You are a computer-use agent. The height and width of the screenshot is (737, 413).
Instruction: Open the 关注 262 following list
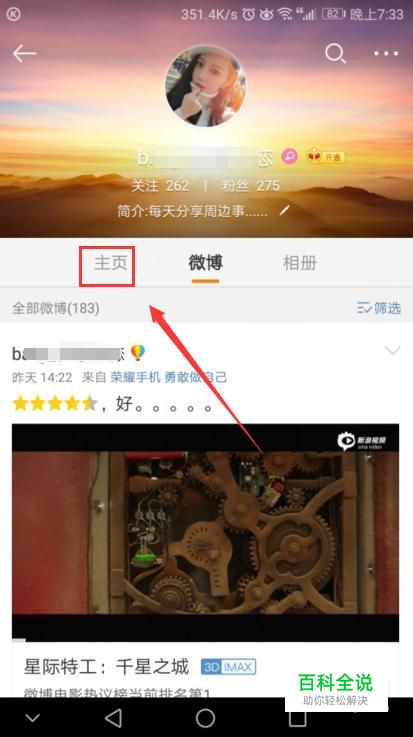160,186
